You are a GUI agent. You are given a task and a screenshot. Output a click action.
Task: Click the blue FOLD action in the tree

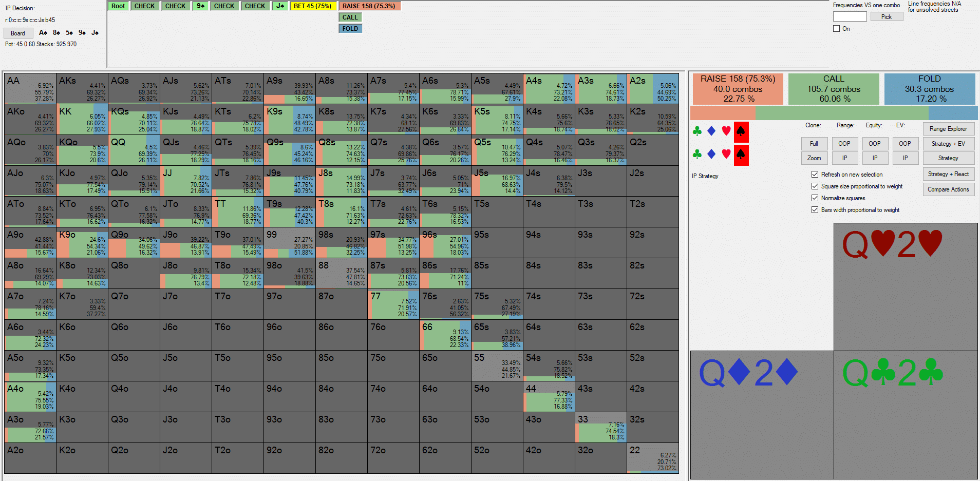pos(350,29)
